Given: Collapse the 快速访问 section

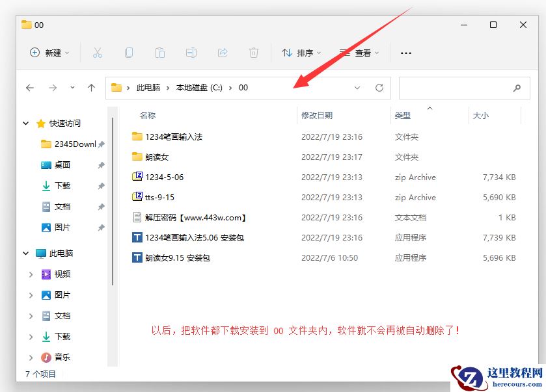Looking at the screenshot, I should pyautogui.click(x=25, y=123).
